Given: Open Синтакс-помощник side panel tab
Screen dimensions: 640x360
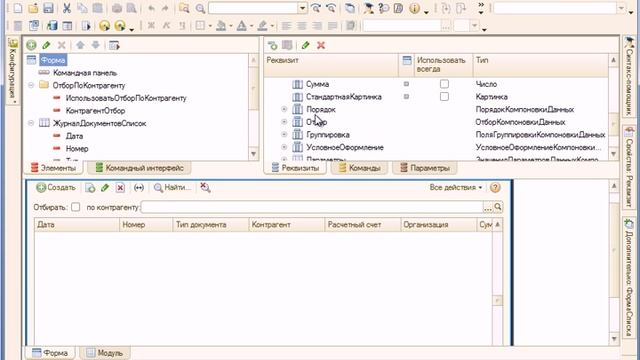Looking at the screenshot, I should pos(629,77).
